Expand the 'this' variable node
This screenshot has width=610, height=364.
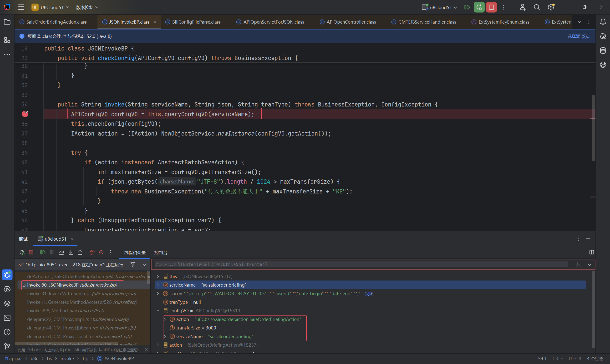pyautogui.click(x=158, y=276)
